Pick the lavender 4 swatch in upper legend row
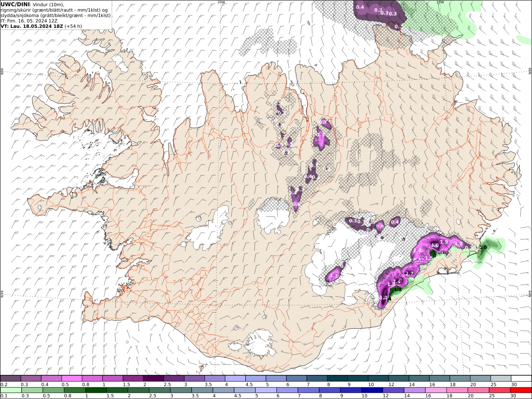 pos(235,379)
